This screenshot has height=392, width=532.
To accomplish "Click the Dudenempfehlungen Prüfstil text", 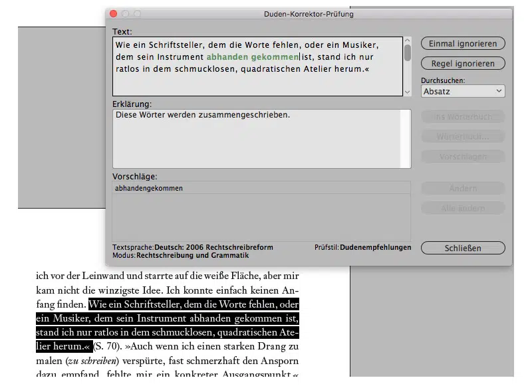I will (375, 247).
